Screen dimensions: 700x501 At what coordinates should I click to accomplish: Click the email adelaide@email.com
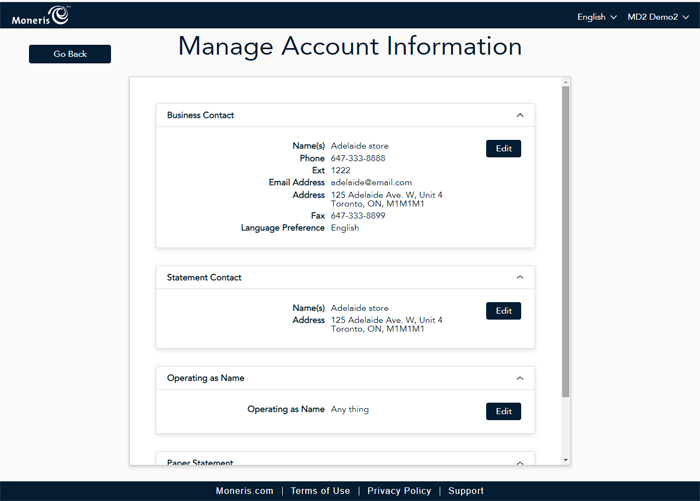[371, 183]
